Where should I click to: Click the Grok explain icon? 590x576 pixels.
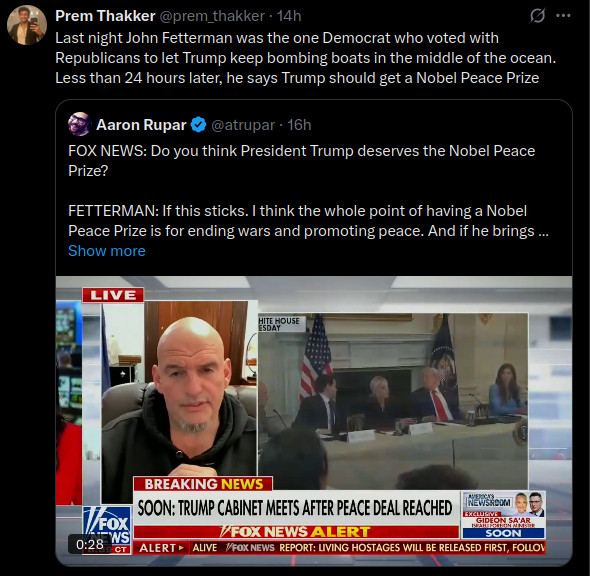click(x=537, y=16)
